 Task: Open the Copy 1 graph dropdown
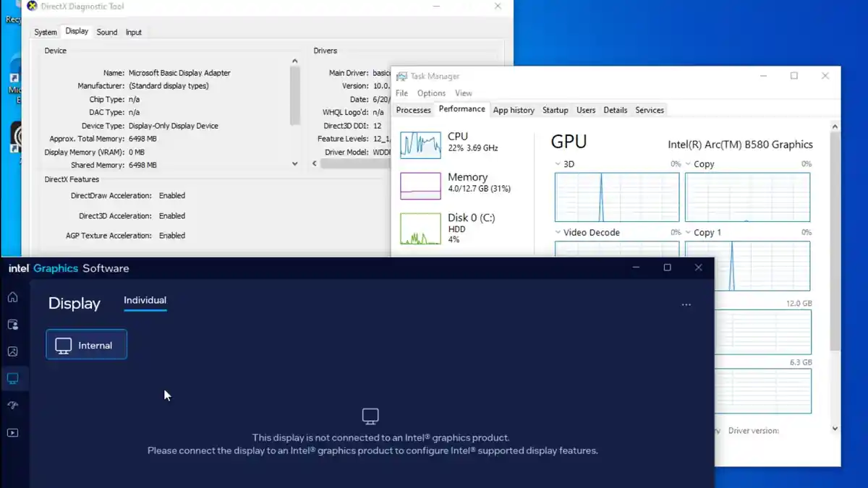689,233
